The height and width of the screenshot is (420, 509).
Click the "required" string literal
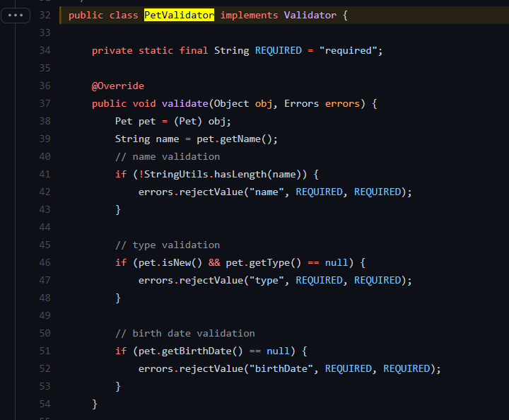click(x=349, y=51)
